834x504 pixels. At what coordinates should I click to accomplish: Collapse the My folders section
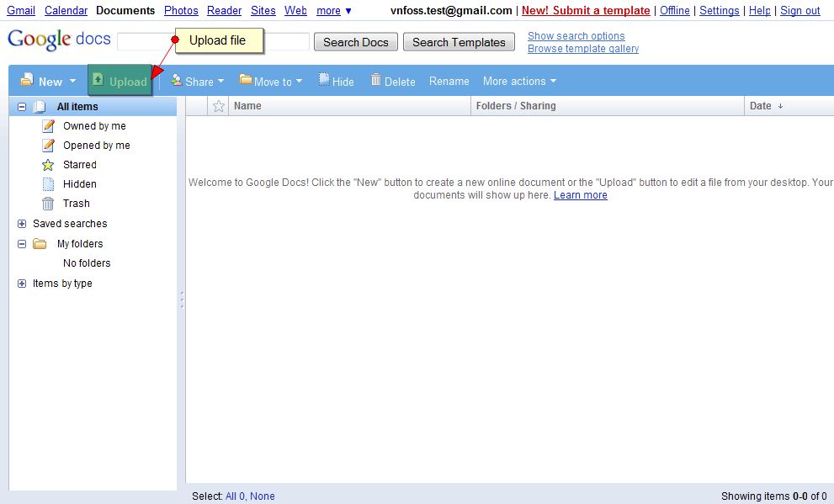click(x=22, y=244)
